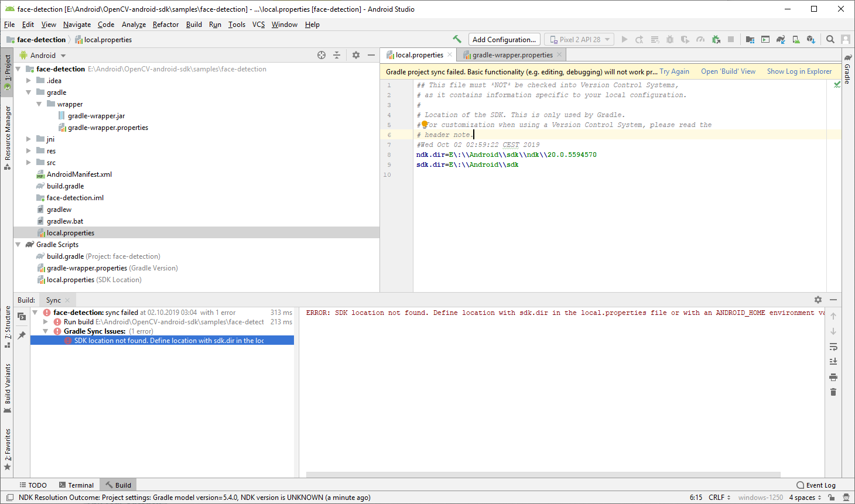The image size is (855, 504).
Task: Expand the Run build node
Action: pyautogui.click(x=46, y=322)
